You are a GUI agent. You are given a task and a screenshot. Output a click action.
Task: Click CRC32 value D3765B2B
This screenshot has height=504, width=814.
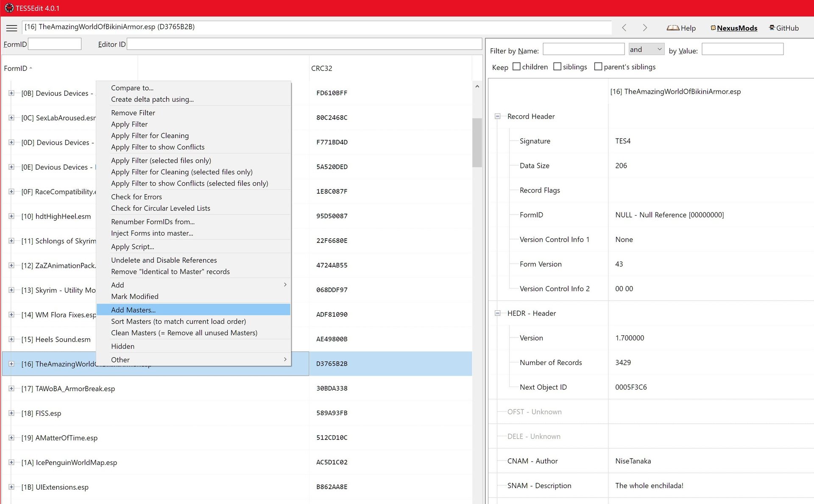pos(332,364)
